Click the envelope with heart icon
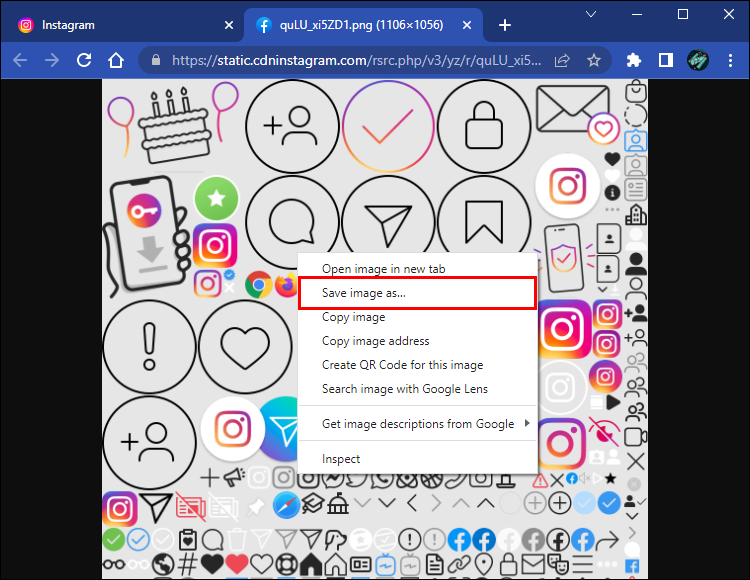Image resolution: width=750 pixels, height=580 pixels. [x=577, y=114]
